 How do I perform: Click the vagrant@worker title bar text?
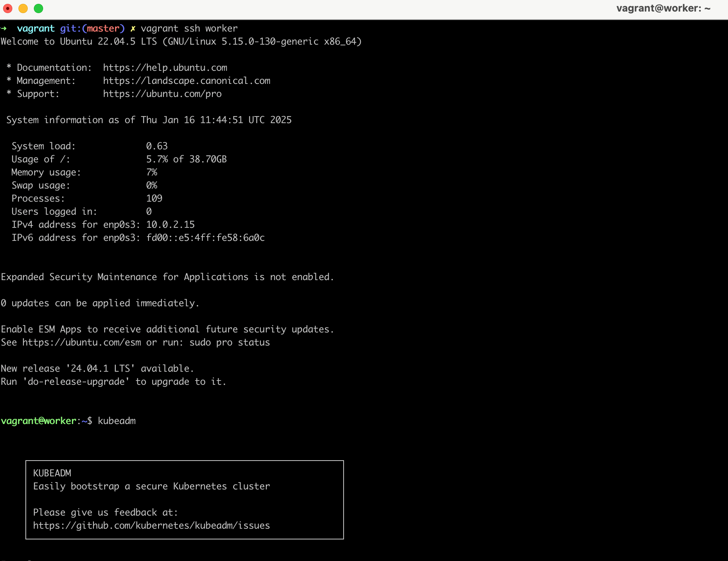tap(663, 8)
